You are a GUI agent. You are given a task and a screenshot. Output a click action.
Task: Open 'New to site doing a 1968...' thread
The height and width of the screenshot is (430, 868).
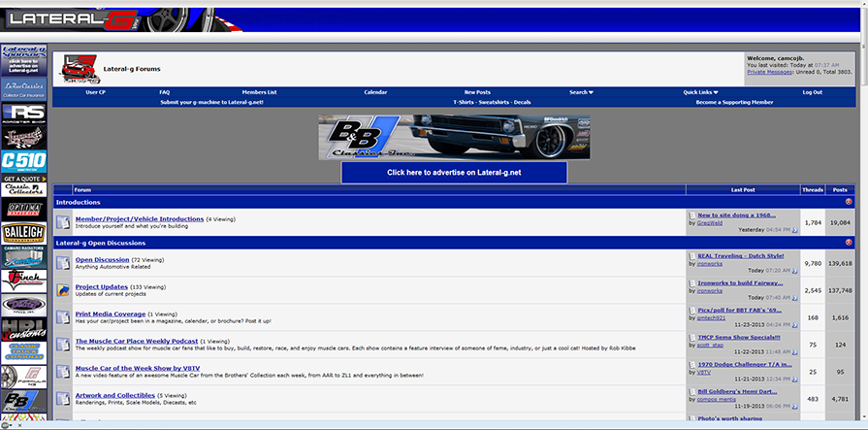coord(736,215)
